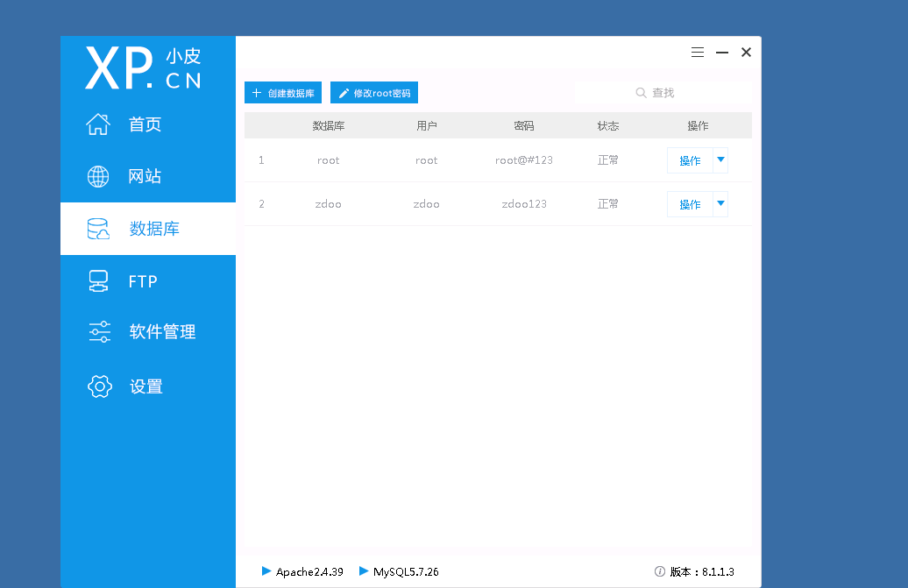This screenshot has width=908, height=588.
Task: Click the globe icon for 网站
Action: (98, 176)
